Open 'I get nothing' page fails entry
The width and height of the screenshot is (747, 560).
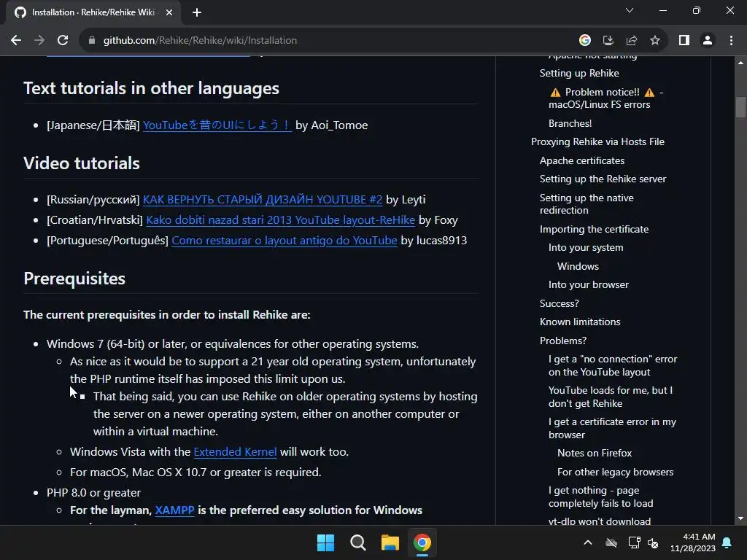coord(601,497)
